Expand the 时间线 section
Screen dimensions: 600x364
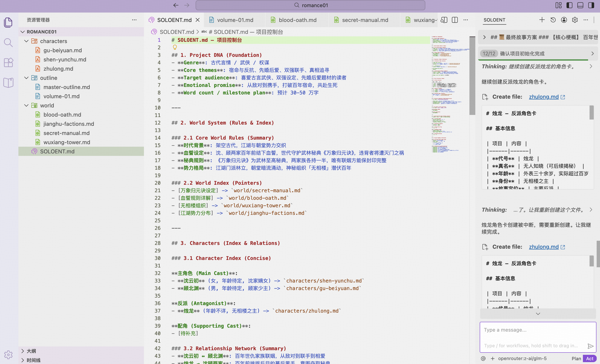tap(81, 360)
